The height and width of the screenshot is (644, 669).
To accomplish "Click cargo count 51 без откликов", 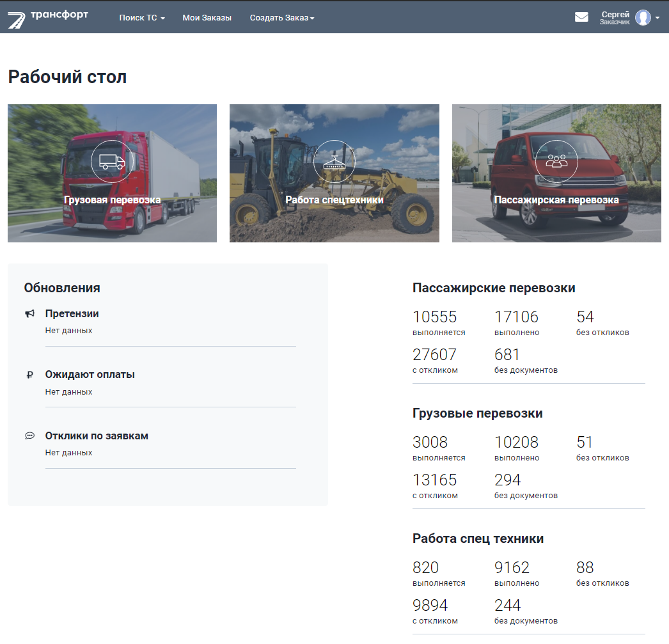I will click(602, 448).
